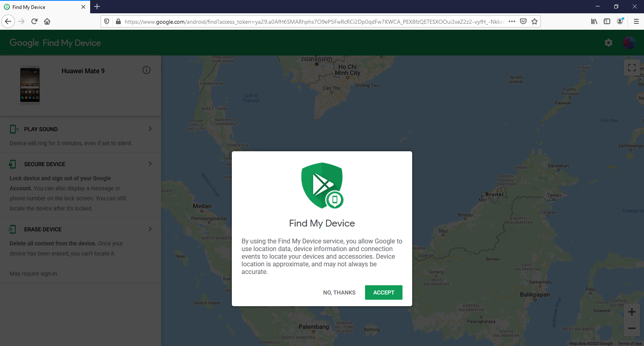Open a new browser tab
Image resolution: width=644 pixels, height=346 pixels.
[97, 6]
